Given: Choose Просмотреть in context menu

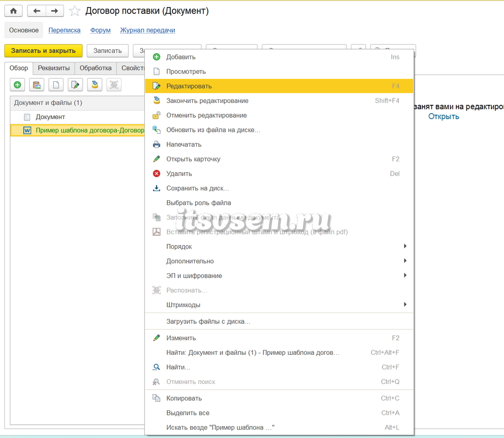Looking at the screenshot, I should coord(279,71).
